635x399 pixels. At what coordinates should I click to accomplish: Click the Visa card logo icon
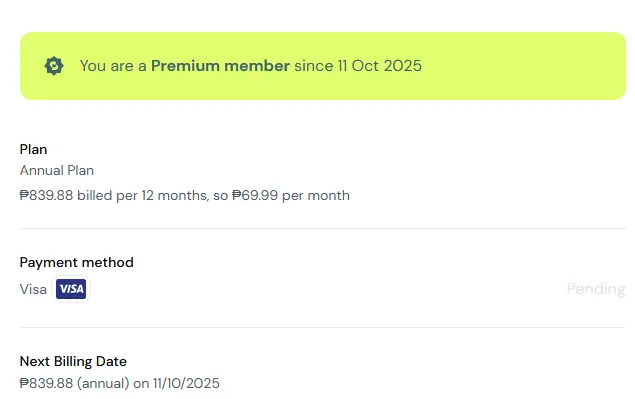pos(71,289)
